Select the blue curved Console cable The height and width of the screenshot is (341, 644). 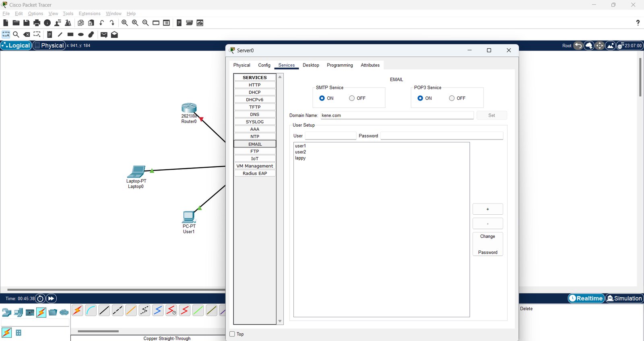pos(91,310)
